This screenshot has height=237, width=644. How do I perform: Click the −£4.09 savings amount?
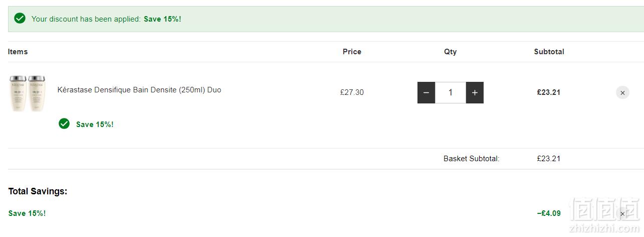pos(549,213)
